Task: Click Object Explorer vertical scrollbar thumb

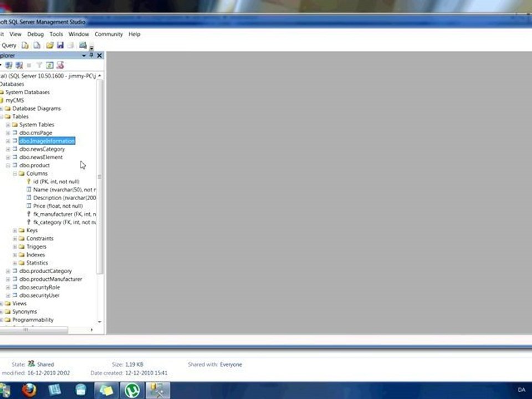Action: (99, 176)
